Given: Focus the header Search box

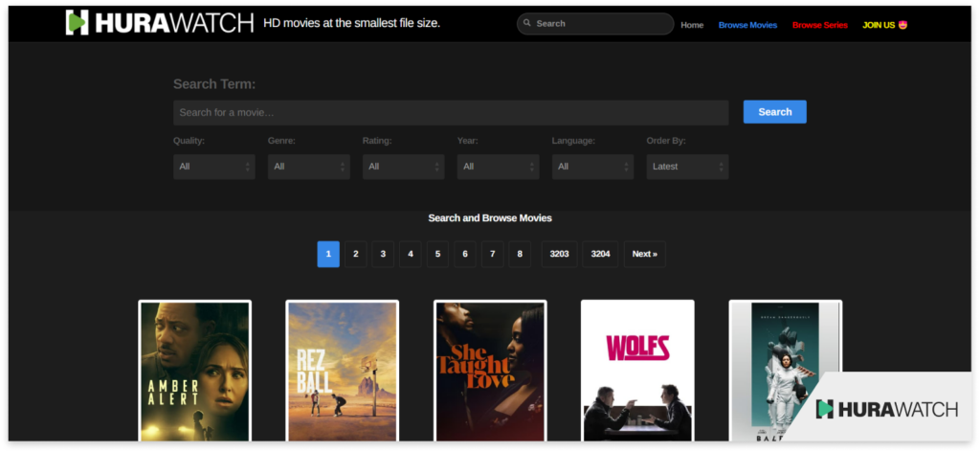Looking at the screenshot, I should tap(595, 24).
